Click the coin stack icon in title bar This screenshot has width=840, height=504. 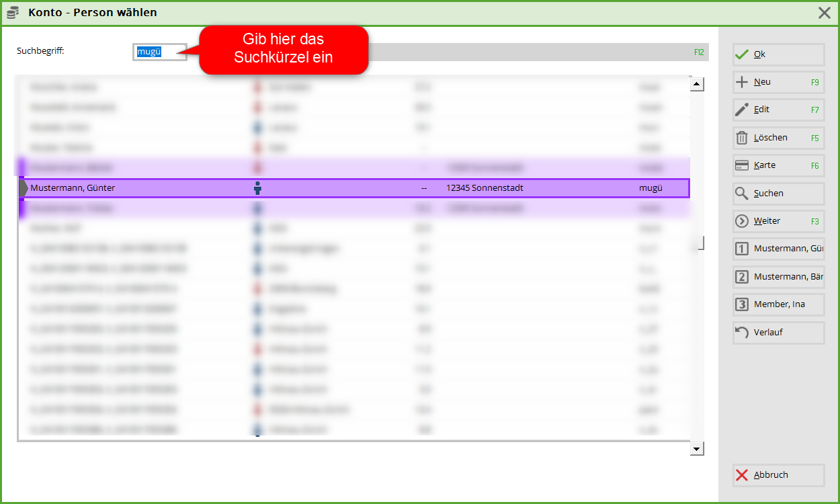pyautogui.click(x=13, y=12)
